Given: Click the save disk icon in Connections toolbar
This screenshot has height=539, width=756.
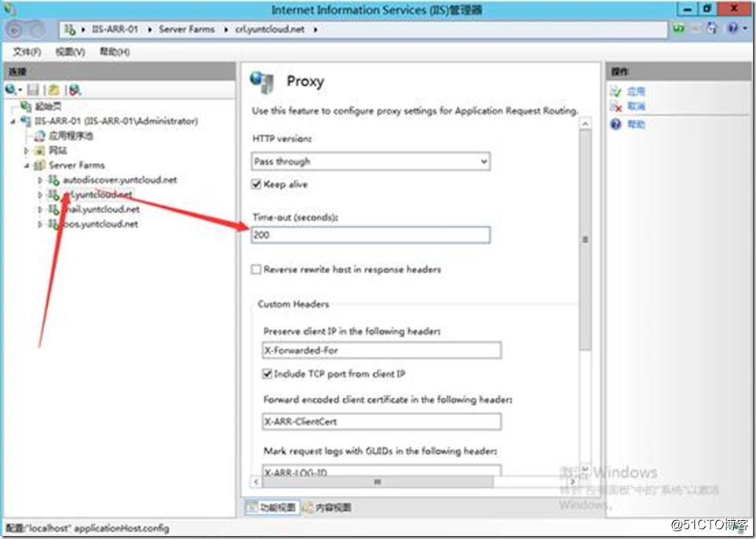Looking at the screenshot, I should 33,89.
